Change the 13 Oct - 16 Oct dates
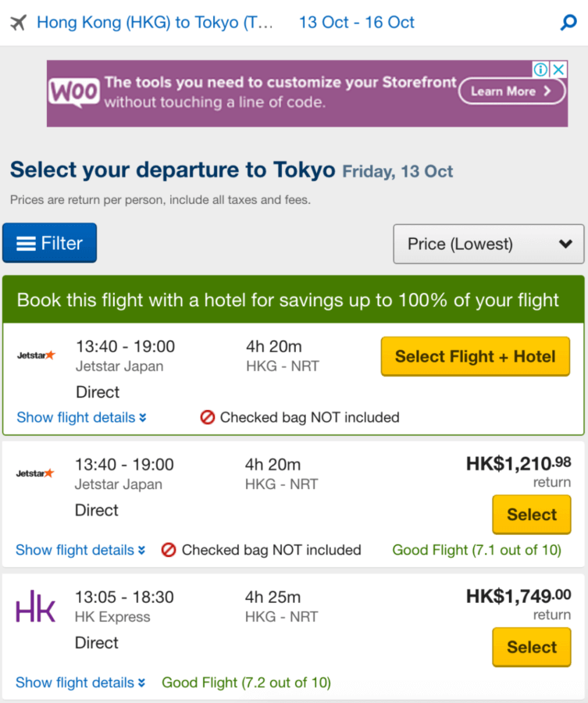588x703 pixels. click(357, 23)
